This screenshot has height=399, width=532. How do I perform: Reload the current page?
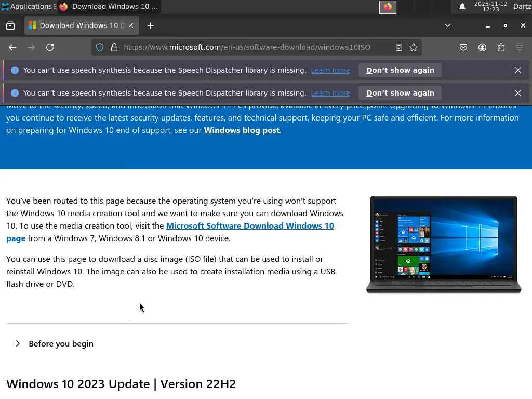click(50, 47)
